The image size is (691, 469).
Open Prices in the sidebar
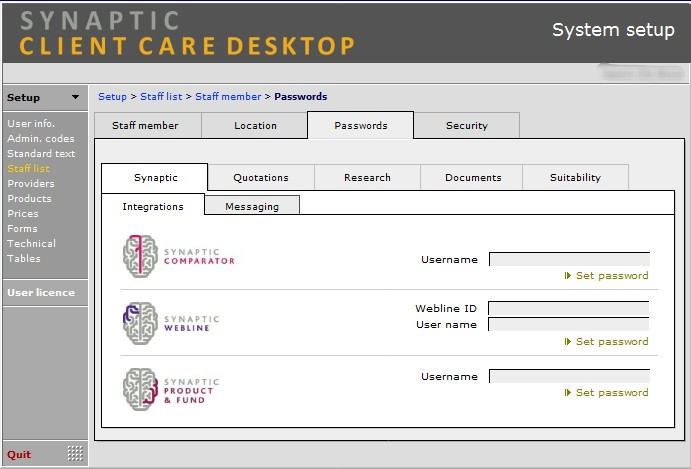(x=23, y=213)
